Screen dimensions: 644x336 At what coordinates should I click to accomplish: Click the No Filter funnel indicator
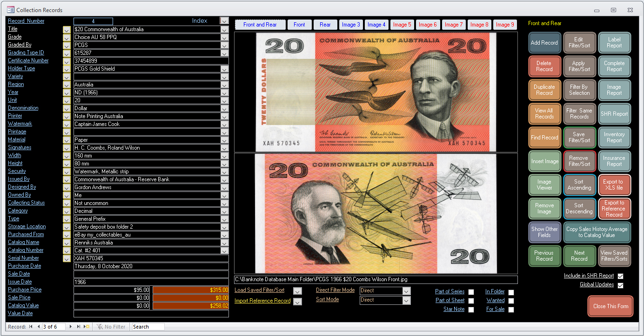point(111,327)
